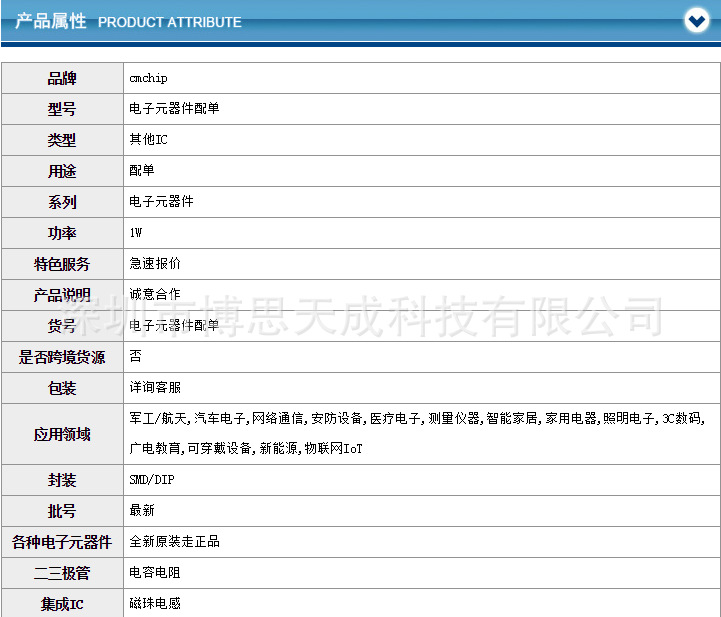Click the cmchip brand value
The image size is (721, 617).
coord(148,78)
